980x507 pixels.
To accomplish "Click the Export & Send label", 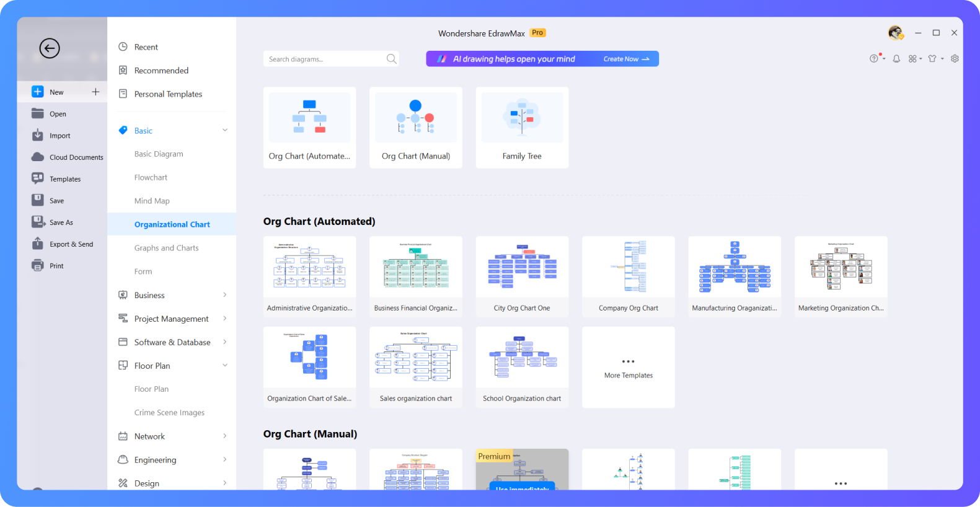I will (71, 244).
